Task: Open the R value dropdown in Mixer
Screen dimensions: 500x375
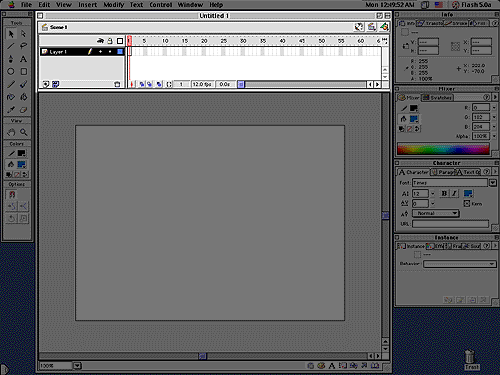Action: (x=494, y=108)
